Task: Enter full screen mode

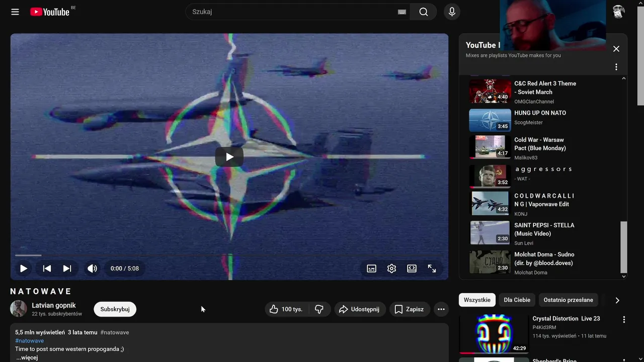Action: (x=432, y=268)
